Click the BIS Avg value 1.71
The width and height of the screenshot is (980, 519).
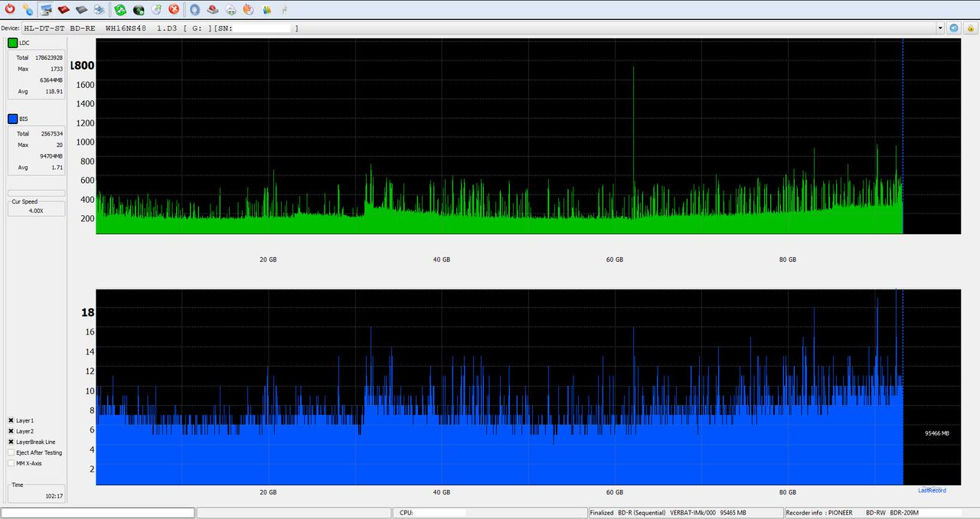[x=57, y=168]
